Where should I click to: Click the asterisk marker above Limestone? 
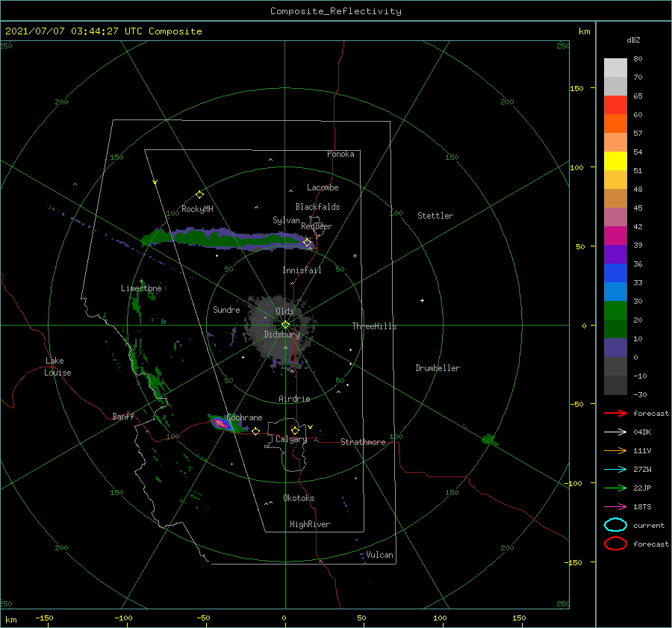[x=141, y=282]
